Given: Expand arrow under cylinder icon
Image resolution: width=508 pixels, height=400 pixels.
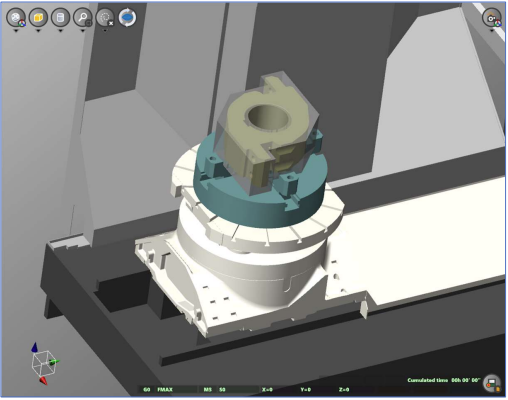Looking at the screenshot, I should 60,31.
